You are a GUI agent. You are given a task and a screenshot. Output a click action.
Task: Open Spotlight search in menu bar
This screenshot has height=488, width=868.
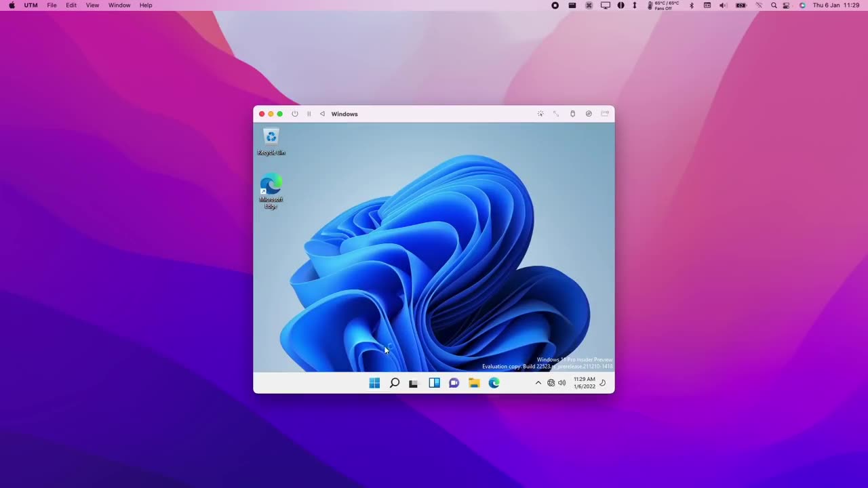(774, 5)
